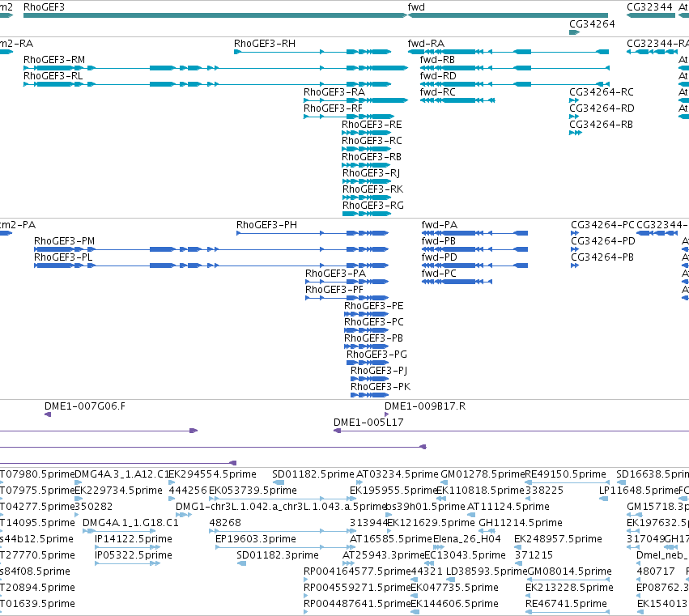Select the RE49150.5prime EST label
689x616 pixels.
pos(565,474)
